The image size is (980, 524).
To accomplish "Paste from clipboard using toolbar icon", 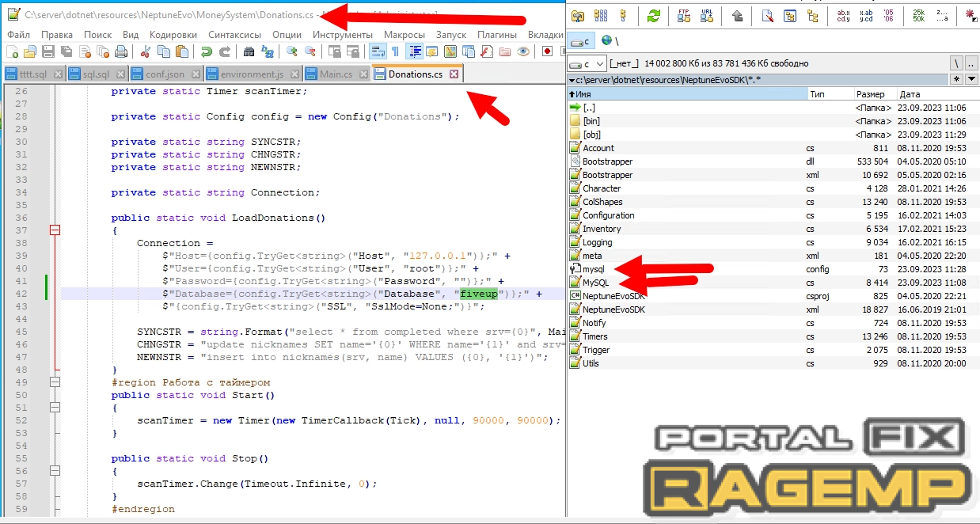I will pos(181,51).
